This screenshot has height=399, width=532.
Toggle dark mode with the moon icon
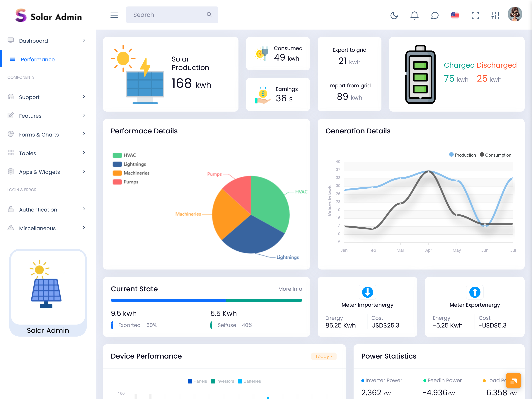point(394,15)
